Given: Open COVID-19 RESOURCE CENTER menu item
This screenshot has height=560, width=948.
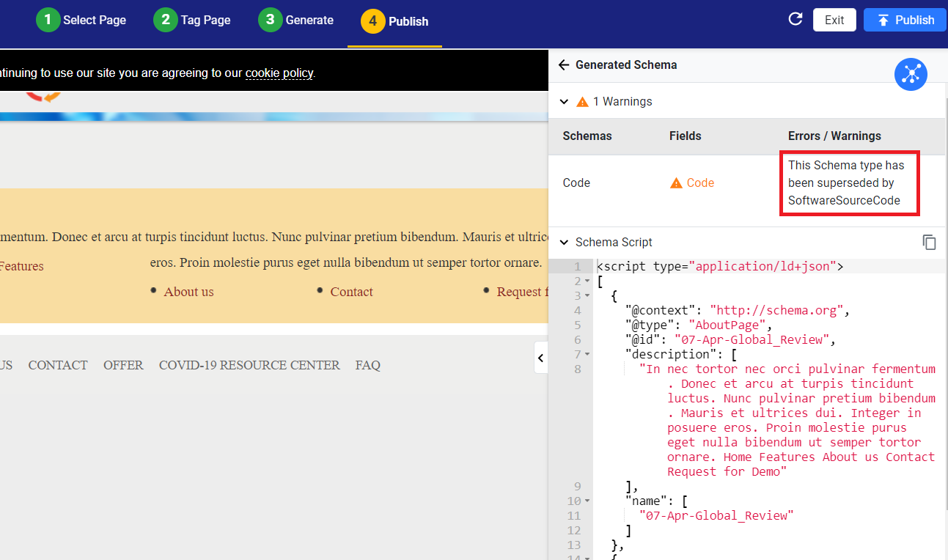Looking at the screenshot, I should pos(249,365).
